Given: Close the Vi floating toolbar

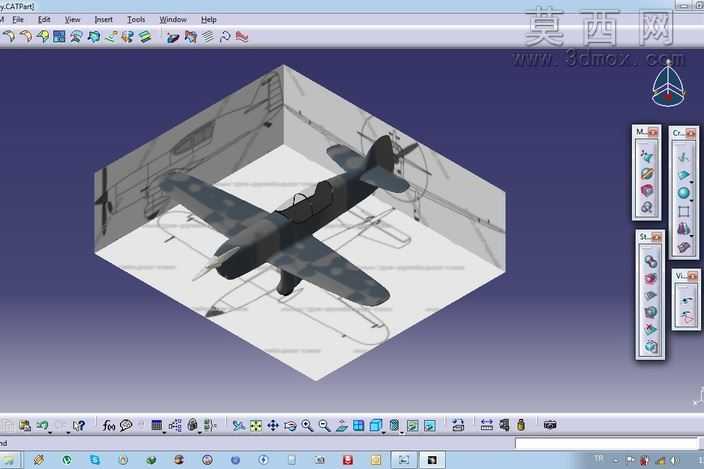Looking at the screenshot, I should click(692, 277).
